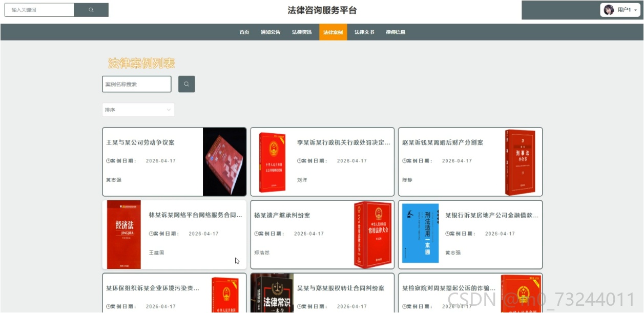
Task: Expand the 用户1 account menu
Action: [x=620, y=10]
